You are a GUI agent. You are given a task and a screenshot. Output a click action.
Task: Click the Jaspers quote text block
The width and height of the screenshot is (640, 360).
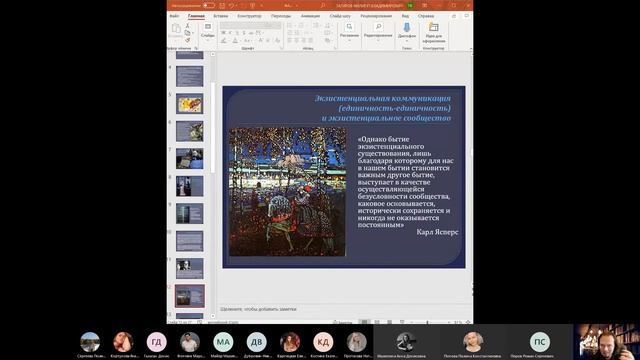pyautogui.click(x=406, y=182)
